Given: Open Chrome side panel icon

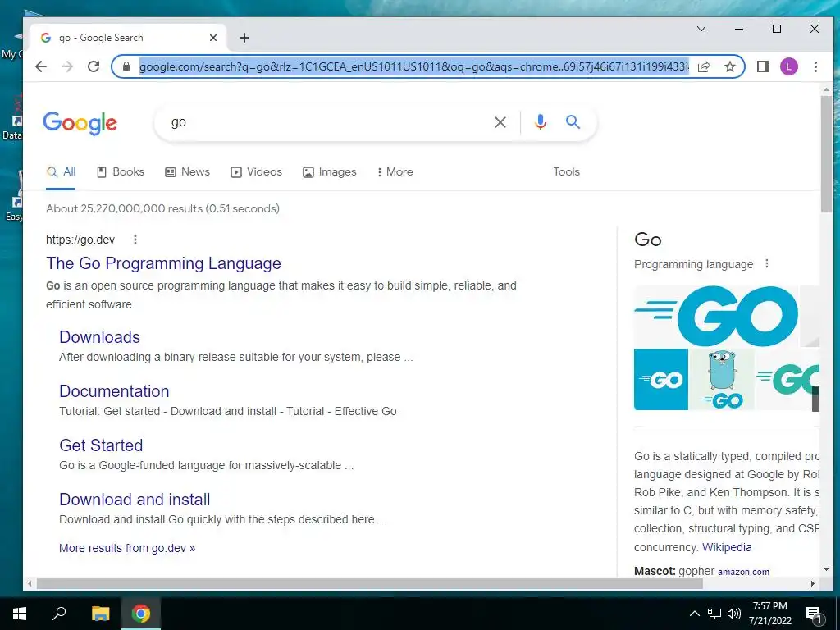Looking at the screenshot, I should pyautogui.click(x=763, y=66).
